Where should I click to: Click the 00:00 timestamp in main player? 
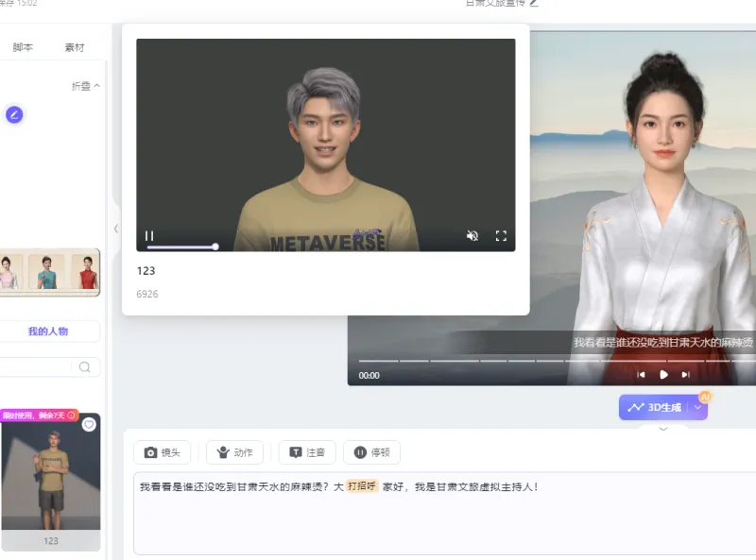[369, 376]
